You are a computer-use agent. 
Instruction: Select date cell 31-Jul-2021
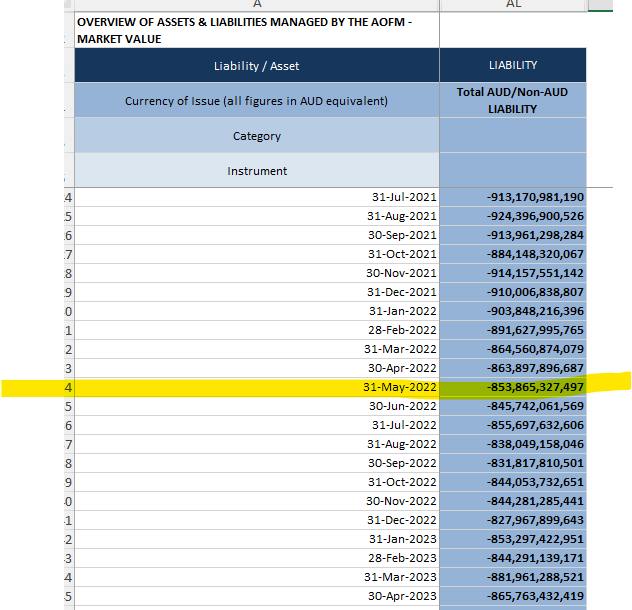pos(257,197)
